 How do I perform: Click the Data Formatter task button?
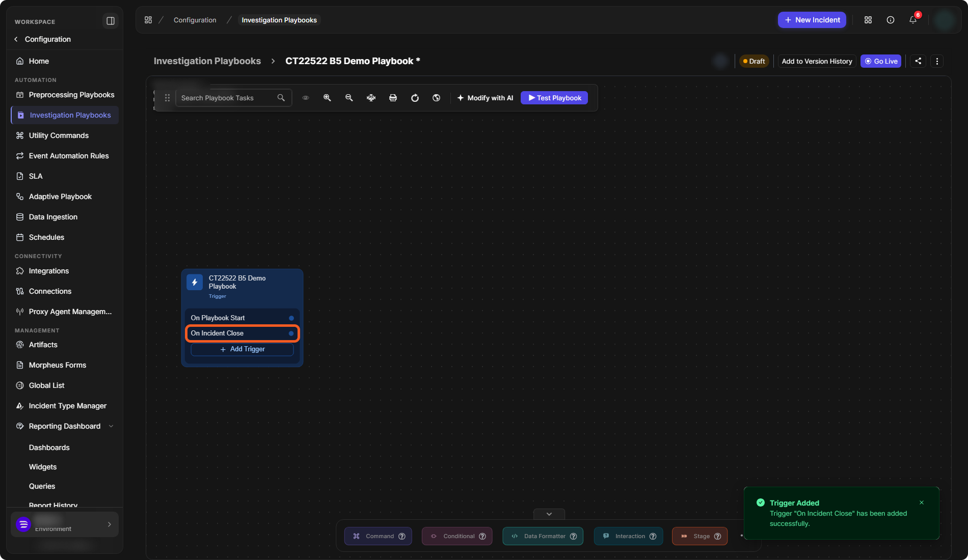coord(543,536)
